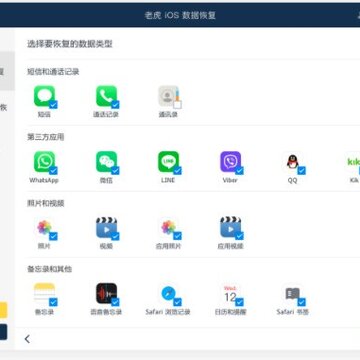Toggle the Safari 书签 checkbox
Image resolution: width=360 pixels, height=360 pixels.
click(x=301, y=302)
